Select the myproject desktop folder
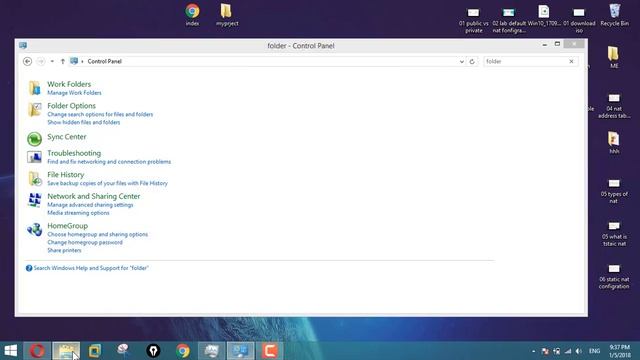The height and width of the screenshot is (360, 640). coord(227,15)
